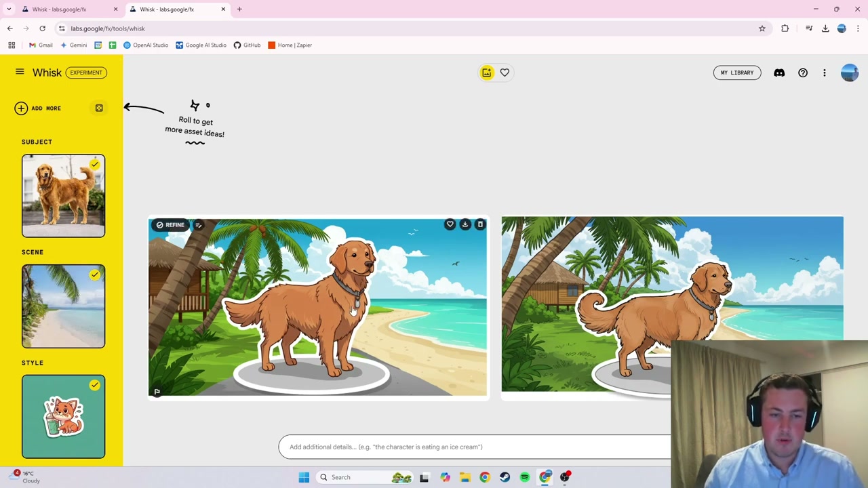
Task: Open the Discord community icon
Action: coord(779,73)
